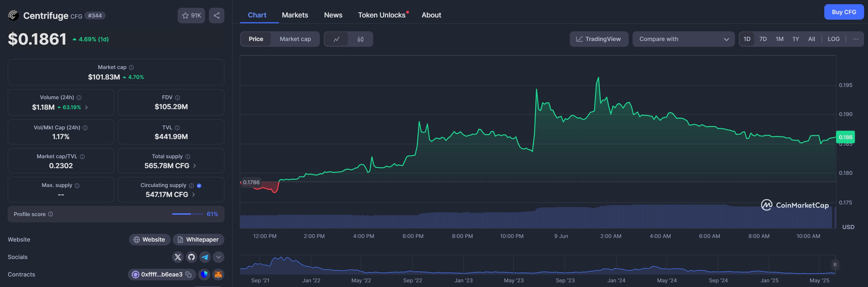Expand Total supply details chevron
The height and width of the screenshot is (287, 868).
tap(195, 166)
